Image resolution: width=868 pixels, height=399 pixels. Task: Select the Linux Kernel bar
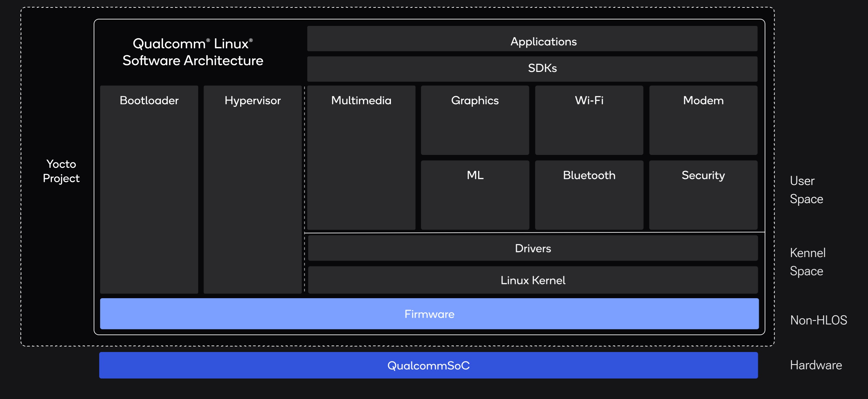[533, 280]
